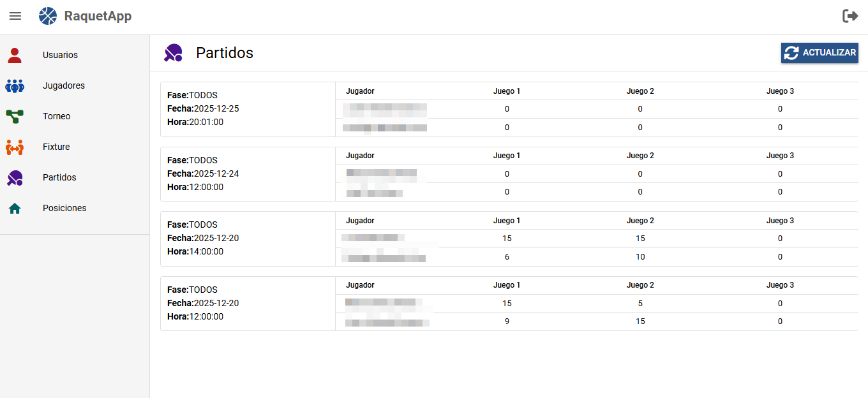The width and height of the screenshot is (868, 398).
Task: Select the red Usuarios person icon
Action: point(15,55)
